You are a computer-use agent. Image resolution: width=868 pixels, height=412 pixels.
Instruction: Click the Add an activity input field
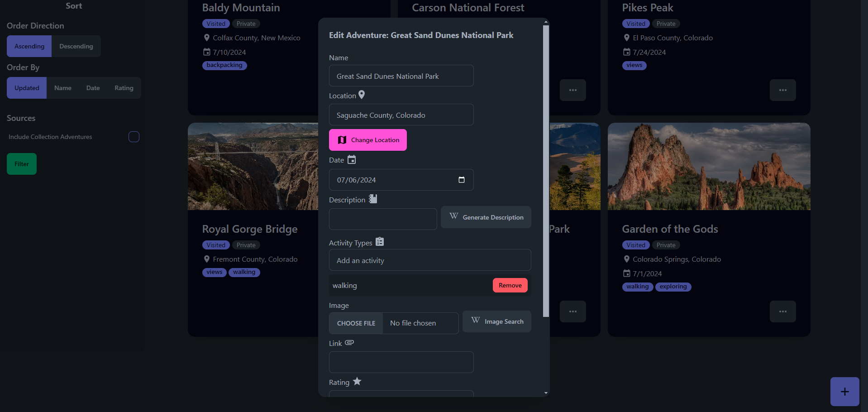tap(429, 260)
